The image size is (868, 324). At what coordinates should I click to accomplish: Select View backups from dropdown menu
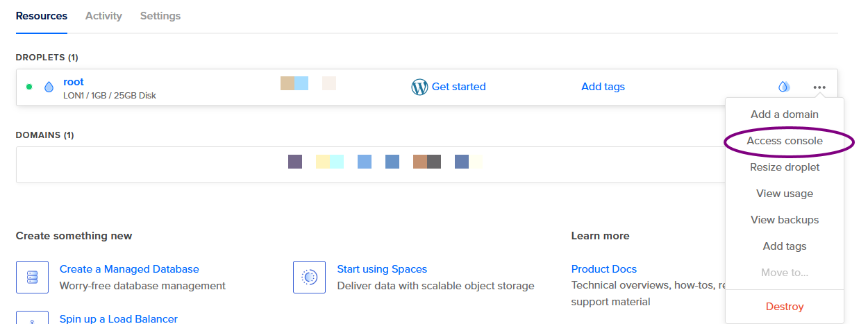(785, 220)
